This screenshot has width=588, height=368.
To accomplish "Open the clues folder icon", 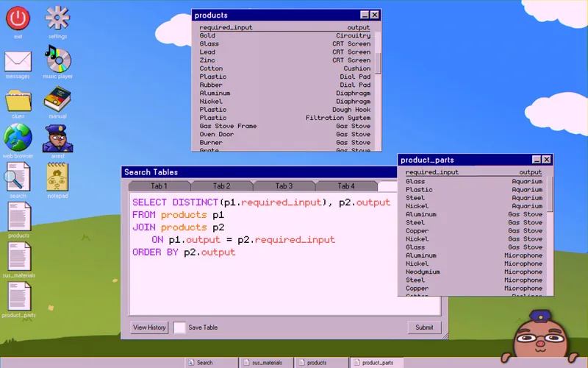I will (x=18, y=100).
